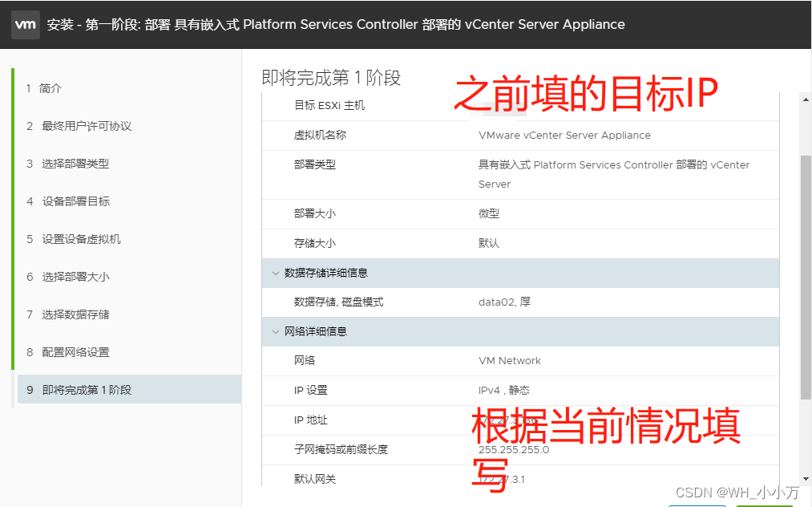Click the 数据存储, 磁盘模式 label

pyautogui.click(x=339, y=302)
